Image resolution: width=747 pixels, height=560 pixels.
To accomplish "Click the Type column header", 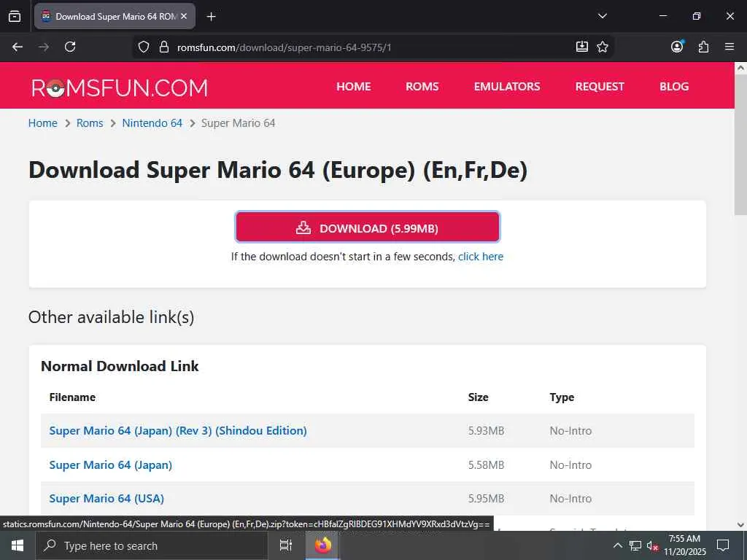I will 562,397.
